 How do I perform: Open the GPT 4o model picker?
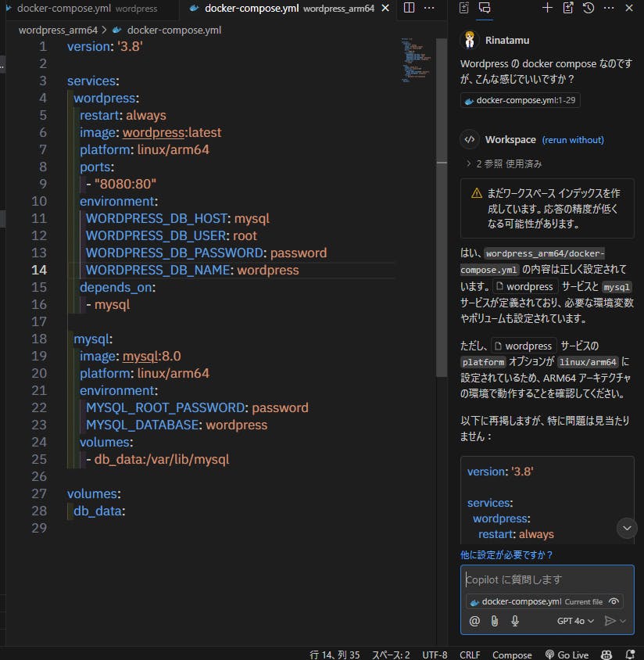point(575,621)
